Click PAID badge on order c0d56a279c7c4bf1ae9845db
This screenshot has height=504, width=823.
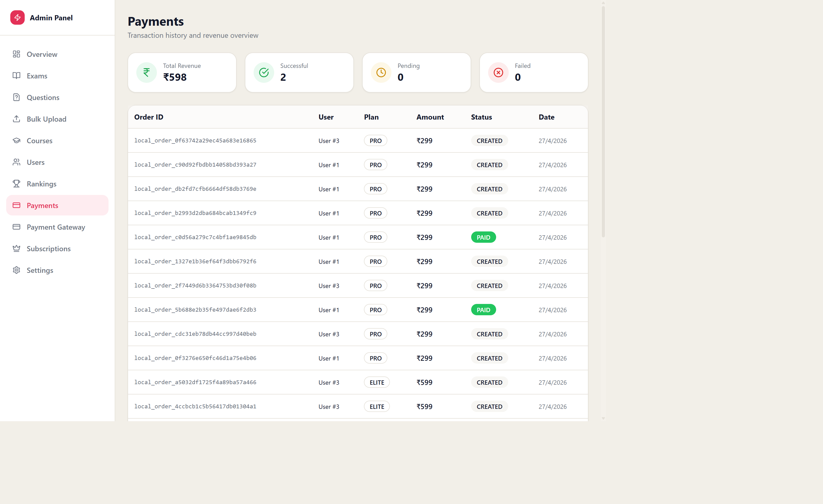[x=483, y=237]
